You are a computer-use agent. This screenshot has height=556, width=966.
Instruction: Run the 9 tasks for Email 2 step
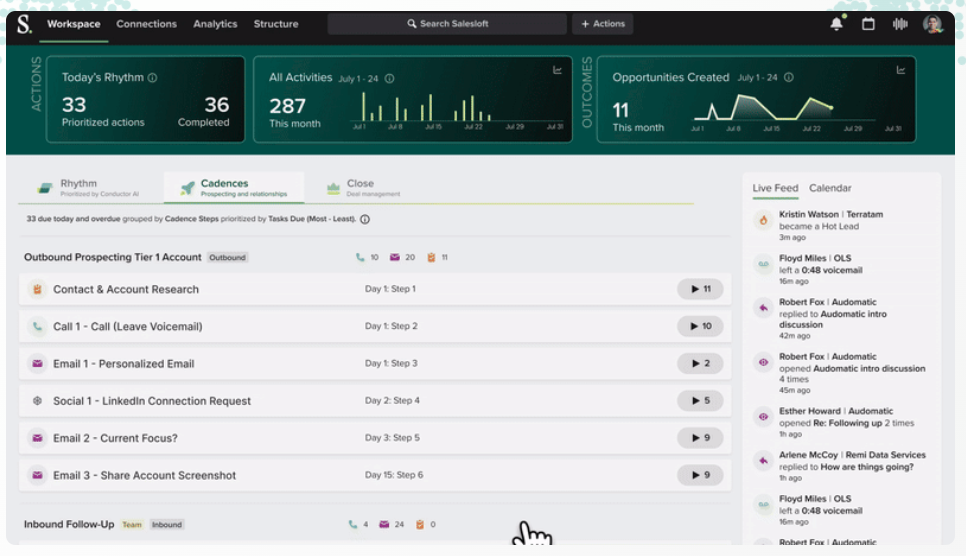(x=700, y=438)
